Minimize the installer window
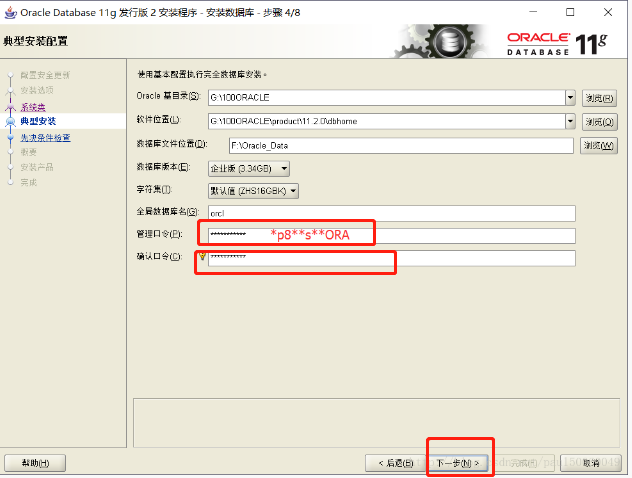Viewport: 632px width, 478px height. point(533,12)
